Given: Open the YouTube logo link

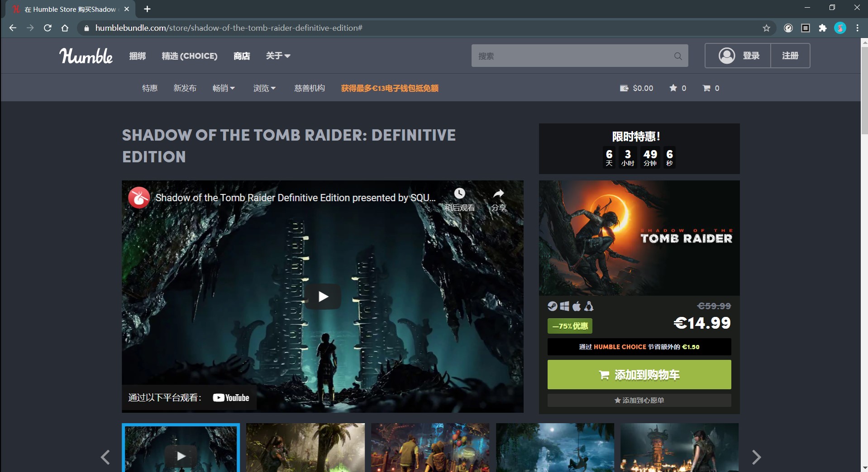Looking at the screenshot, I should point(231,398).
